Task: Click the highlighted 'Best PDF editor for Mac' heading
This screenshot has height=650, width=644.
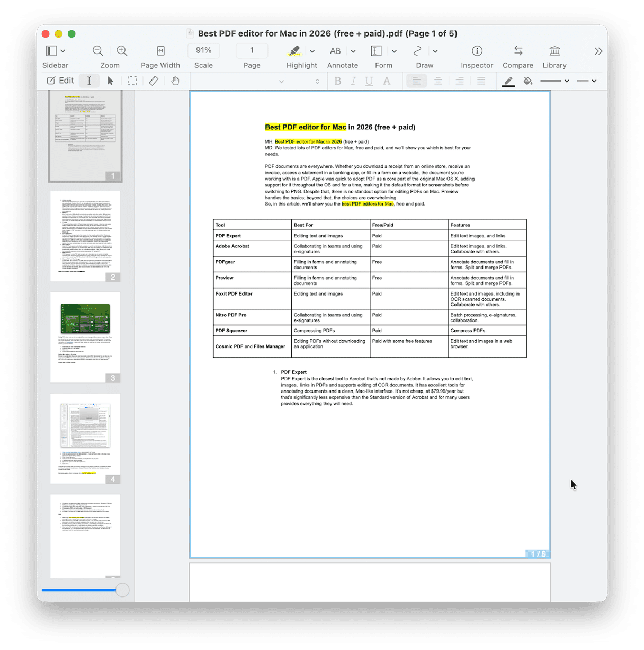Action: pos(306,127)
